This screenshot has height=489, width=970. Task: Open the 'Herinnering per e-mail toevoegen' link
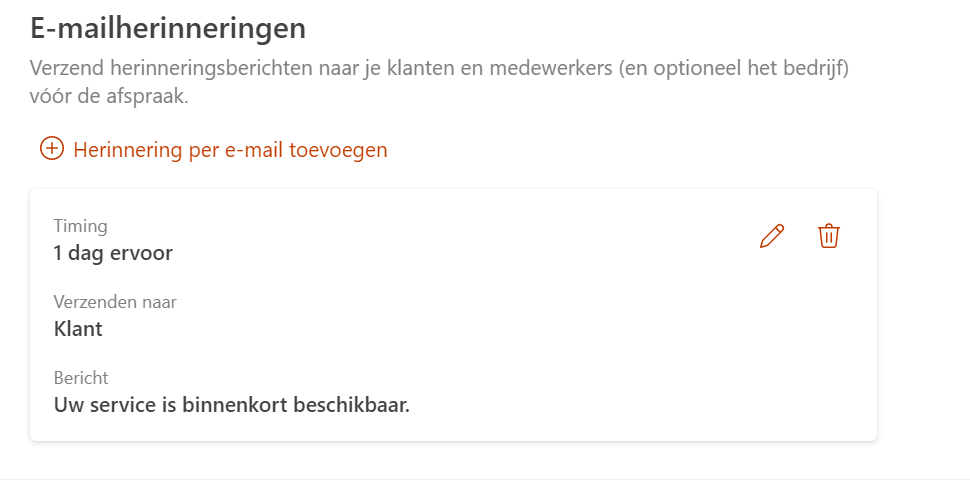click(x=230, y=150)
